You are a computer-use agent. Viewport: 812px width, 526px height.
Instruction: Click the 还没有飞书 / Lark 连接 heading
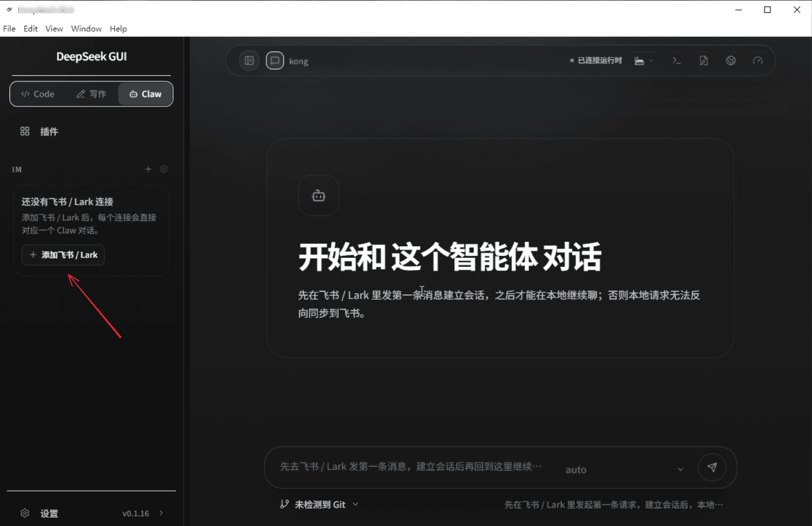[x=67, y=202]
